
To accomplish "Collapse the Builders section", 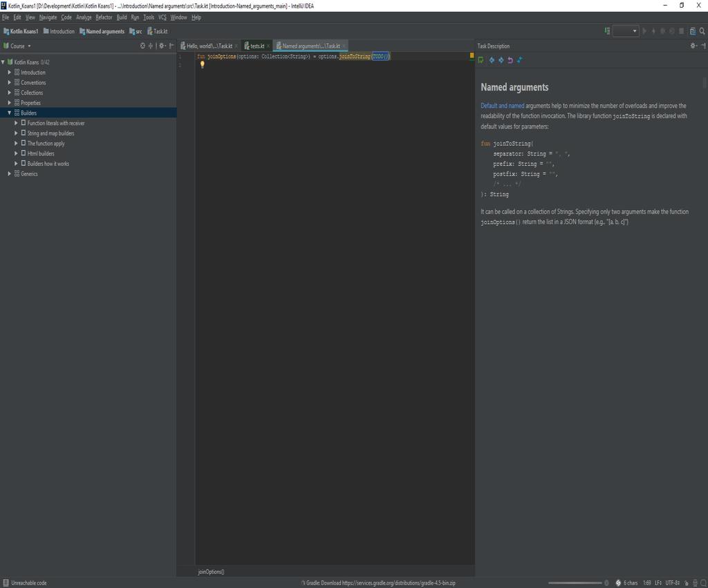I will (x=9, y=113).
